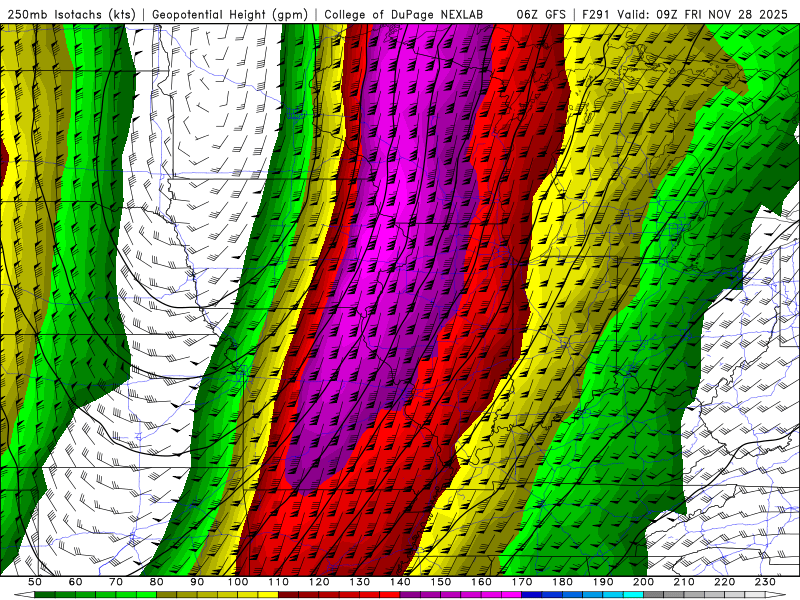Select the bright red swatch ending at 140
The width and height of the screenshot is (800, 600).
click(x=390, y=595)
